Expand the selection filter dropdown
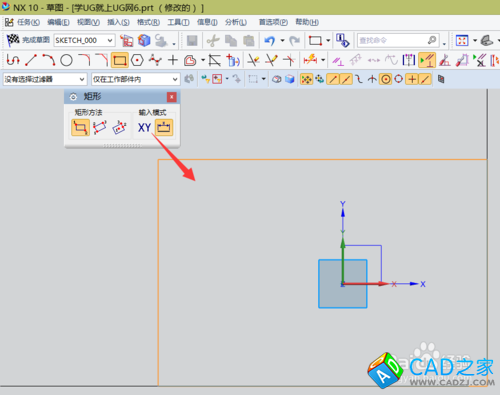The height and width of the screenshot is (395, 500). pyautogui.click(x=45, y=79)
